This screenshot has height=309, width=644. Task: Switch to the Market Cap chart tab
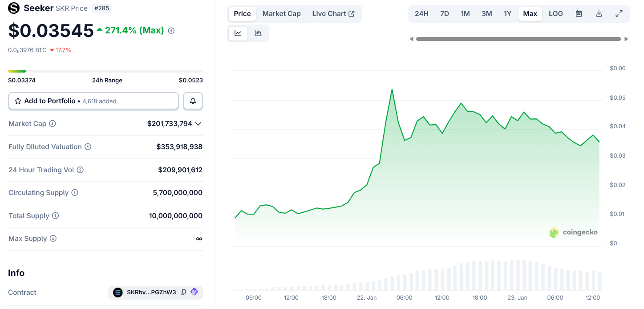pyautogui.click(x=281, y=14)
